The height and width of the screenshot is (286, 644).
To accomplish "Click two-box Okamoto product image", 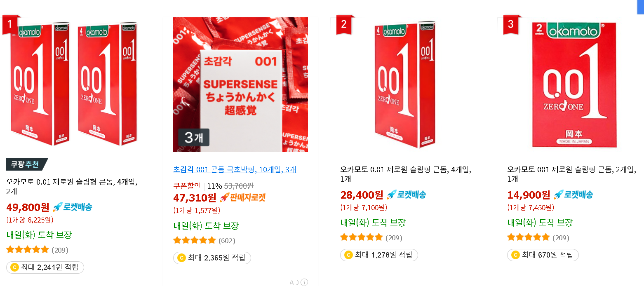I will [72, 82].
